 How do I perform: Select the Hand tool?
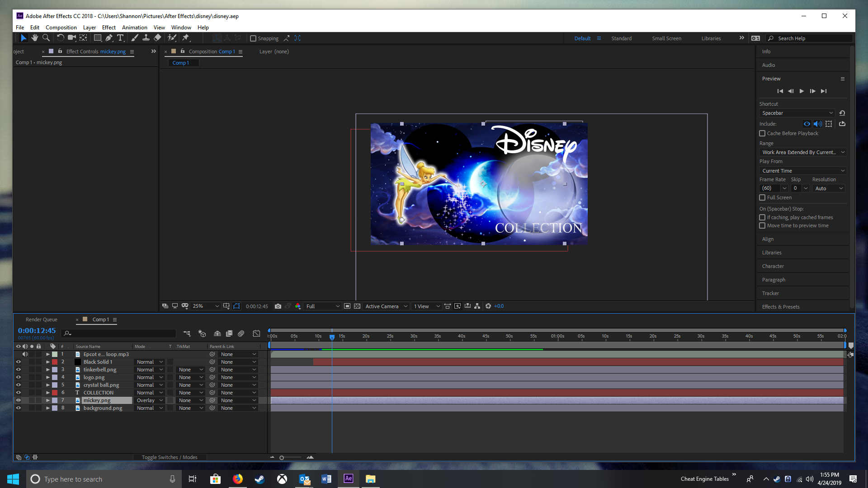click(34, 38)
